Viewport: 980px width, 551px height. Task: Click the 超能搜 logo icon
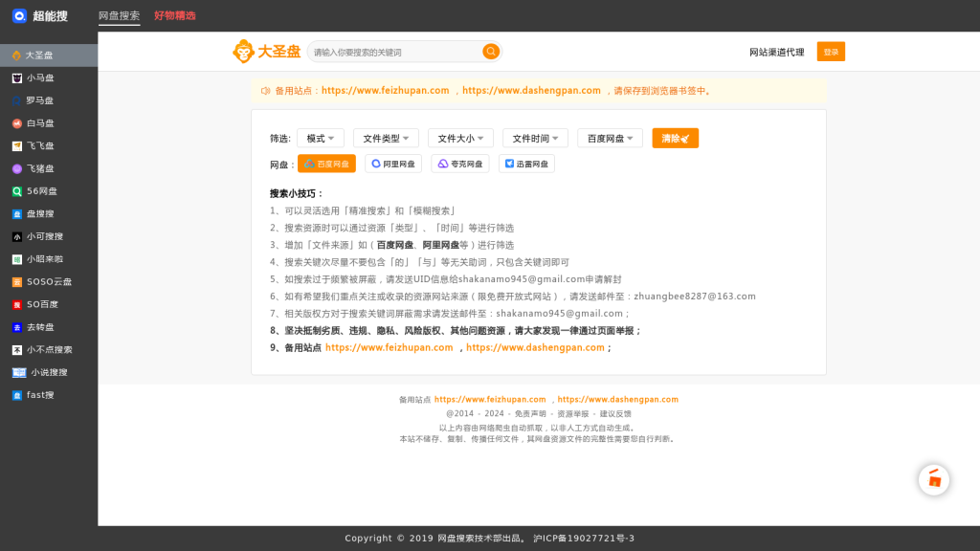coord(19,15)
